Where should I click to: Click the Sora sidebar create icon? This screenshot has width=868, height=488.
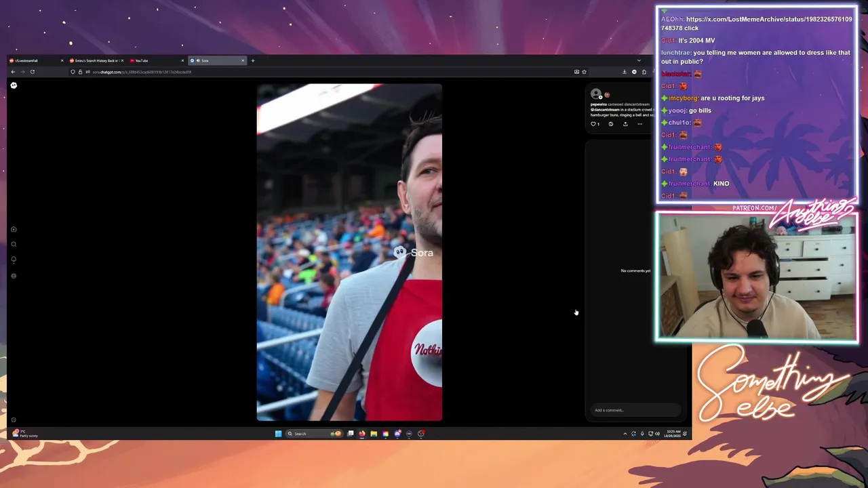[14, 230]
